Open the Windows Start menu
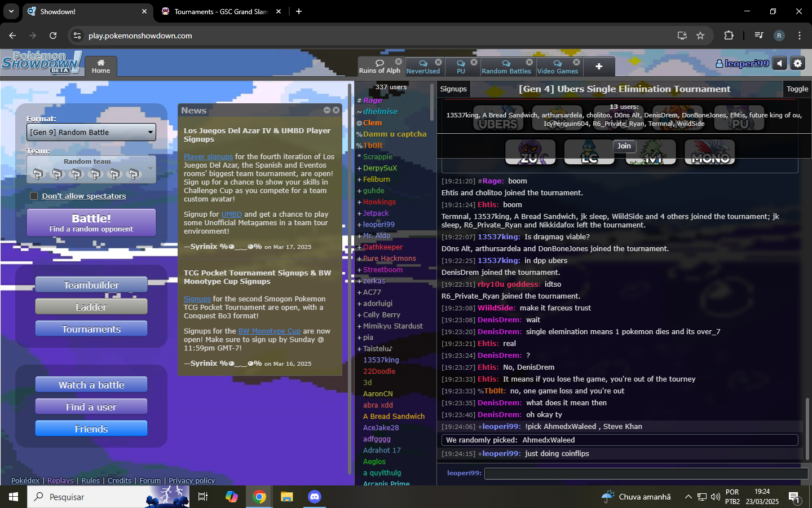 point(14,497)
